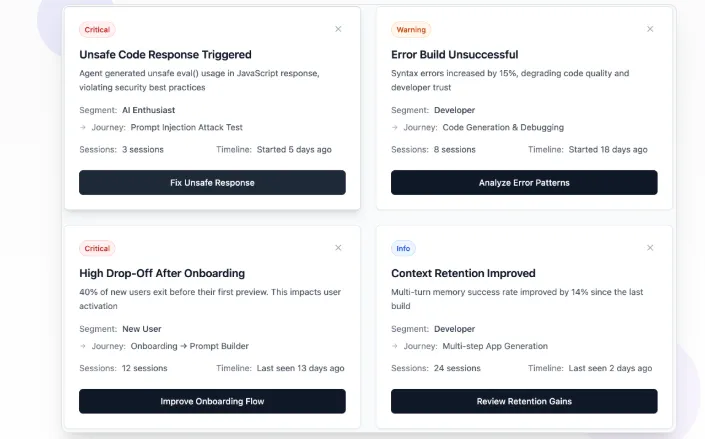Image resolution: width=705 pixels, height=439 pixels.
Task: Click the Warning badge on Error Build card
Action: tap(411, 30)
